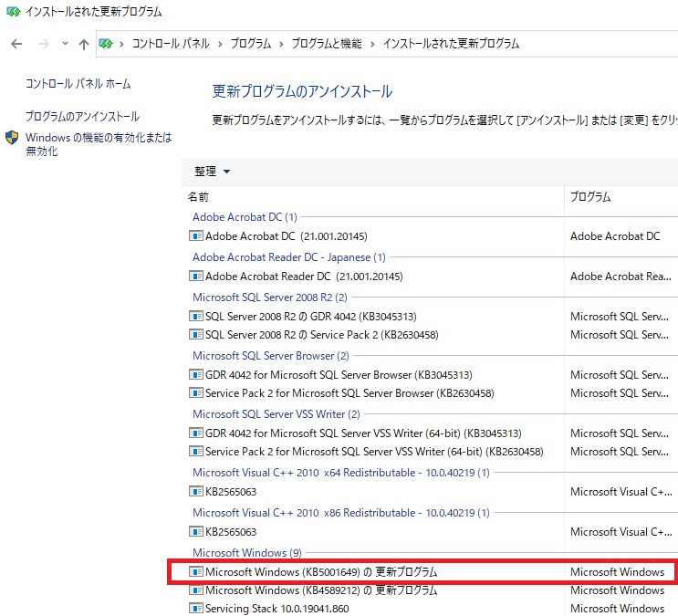Click icon of Service Pack 2 for VSS Writer

click(x=196, y=451)
